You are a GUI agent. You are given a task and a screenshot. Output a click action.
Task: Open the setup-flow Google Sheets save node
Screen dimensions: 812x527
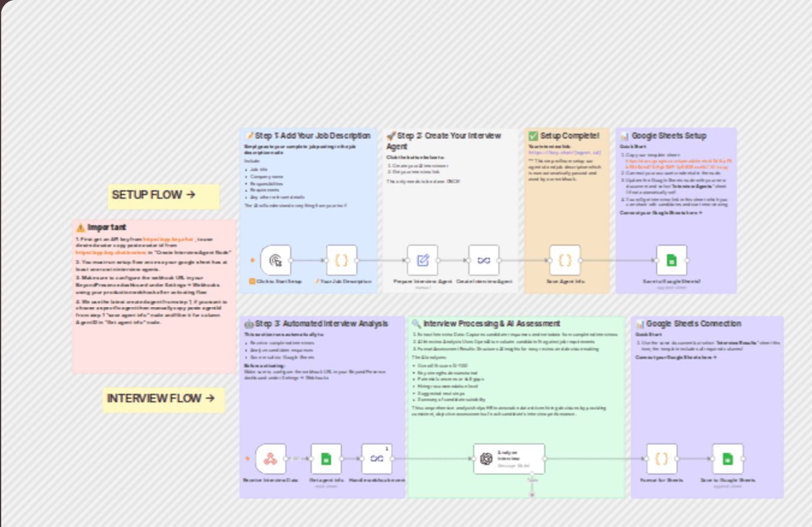click(672, 260)
